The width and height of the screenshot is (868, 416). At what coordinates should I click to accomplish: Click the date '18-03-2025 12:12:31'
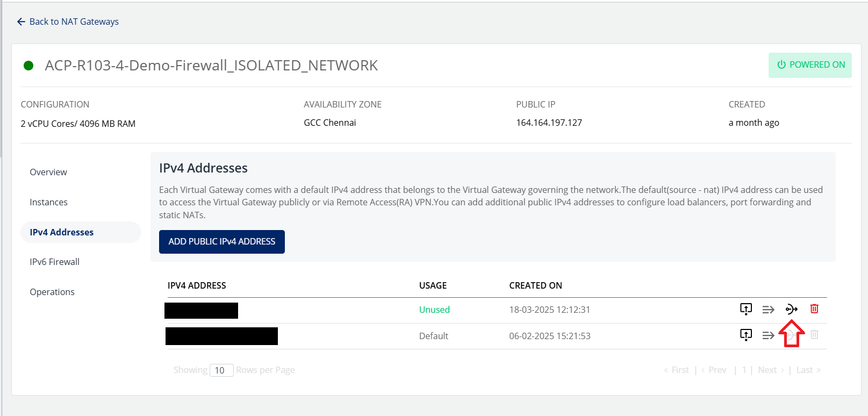tap(550, 310)
